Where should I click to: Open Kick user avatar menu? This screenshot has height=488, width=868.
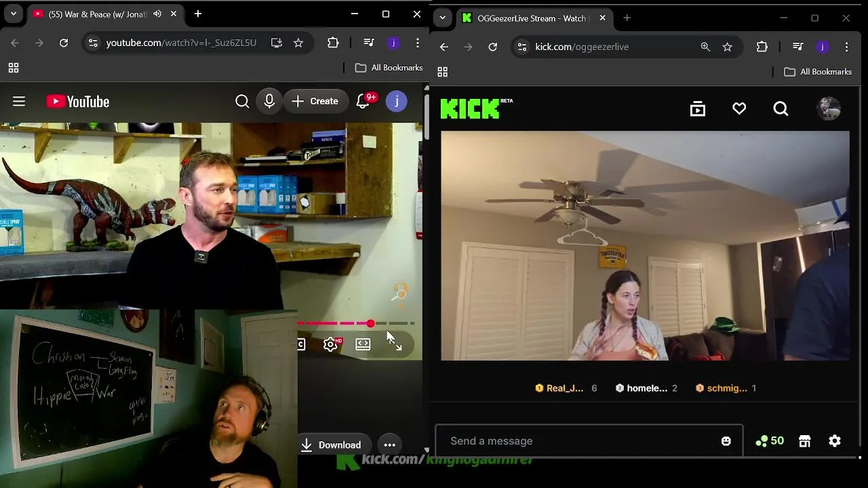(829, 108)
